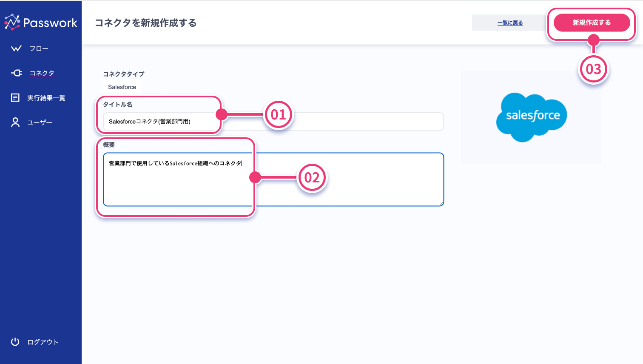Click the Salesforce connector type value
Screen dimensions: 643x364
(x=122, y=87)
